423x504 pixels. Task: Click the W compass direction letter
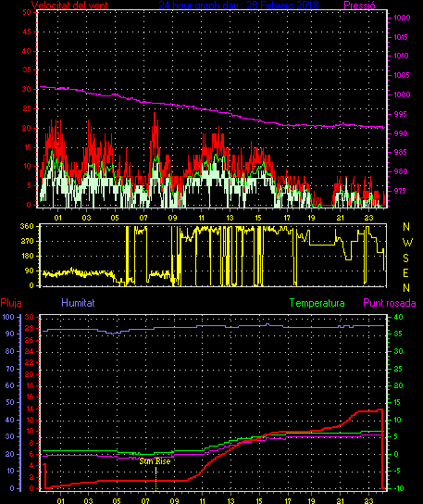click(407, 243)
